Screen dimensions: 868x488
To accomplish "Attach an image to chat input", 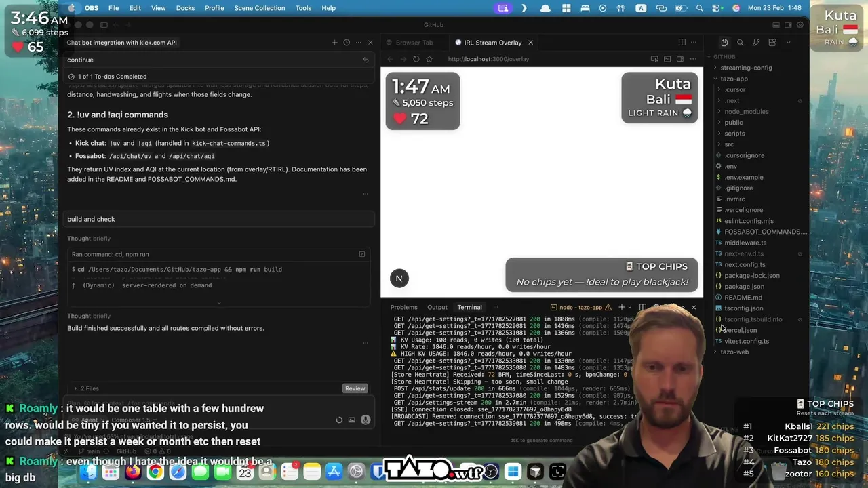I will [351, 420].
